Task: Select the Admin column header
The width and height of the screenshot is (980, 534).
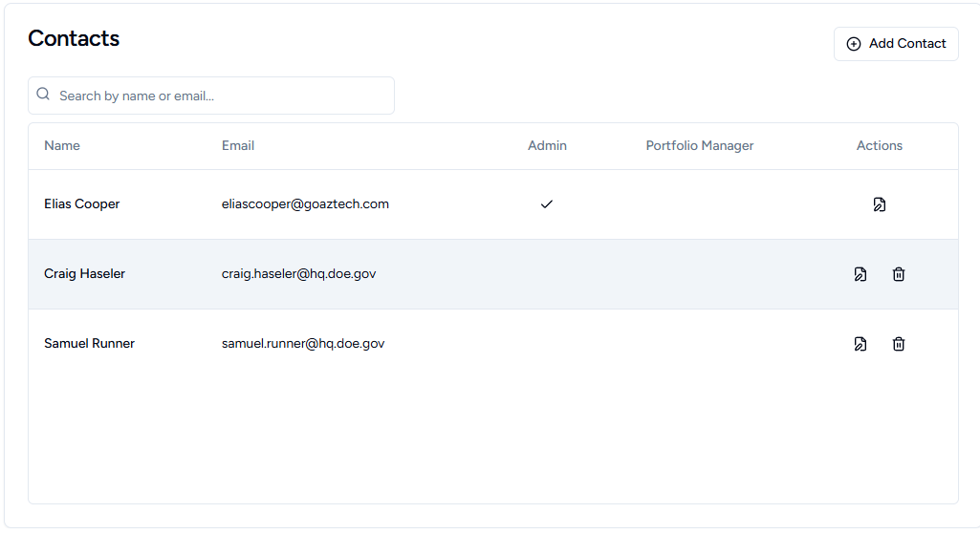Action: tap(547, 146)
